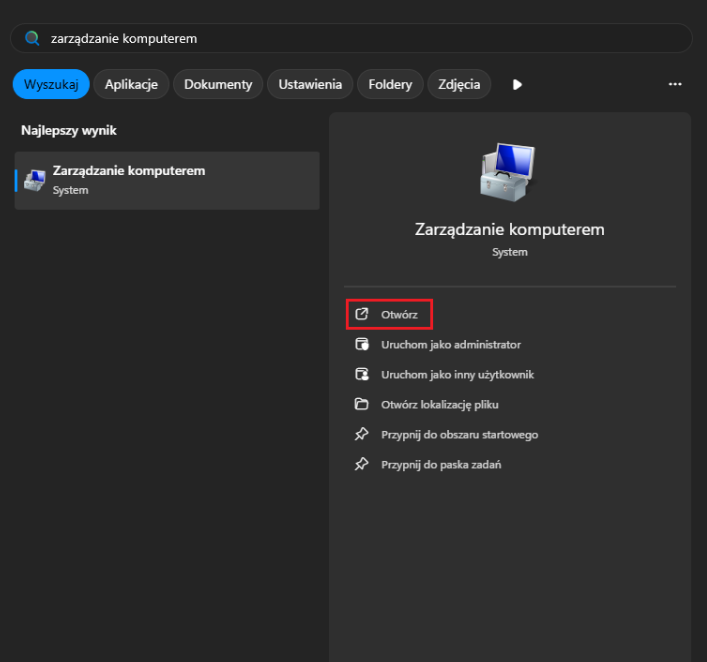Click the magnifier icon in the search box
Image resolution: width=707 pixels, height=662 pixels.
click(x=32, y=38)
